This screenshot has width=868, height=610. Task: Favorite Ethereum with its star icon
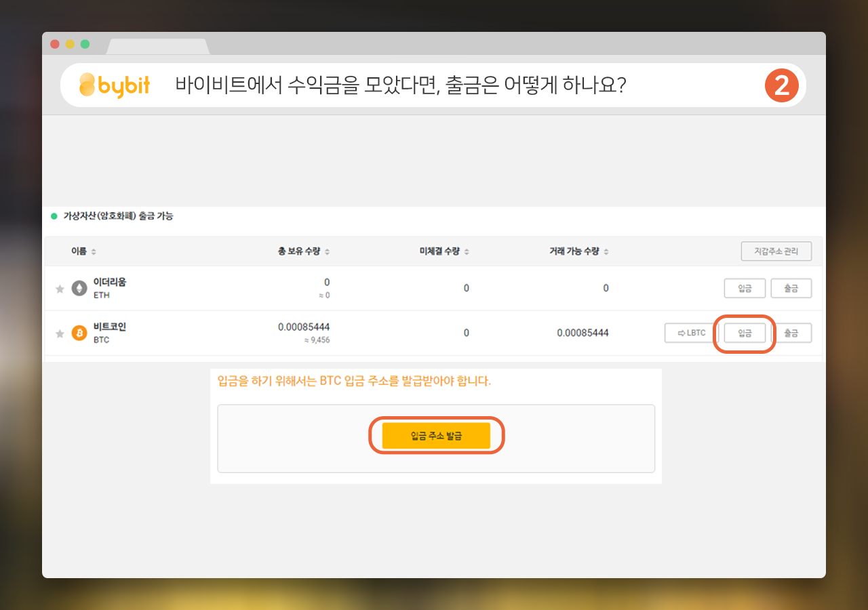point(60,289)
